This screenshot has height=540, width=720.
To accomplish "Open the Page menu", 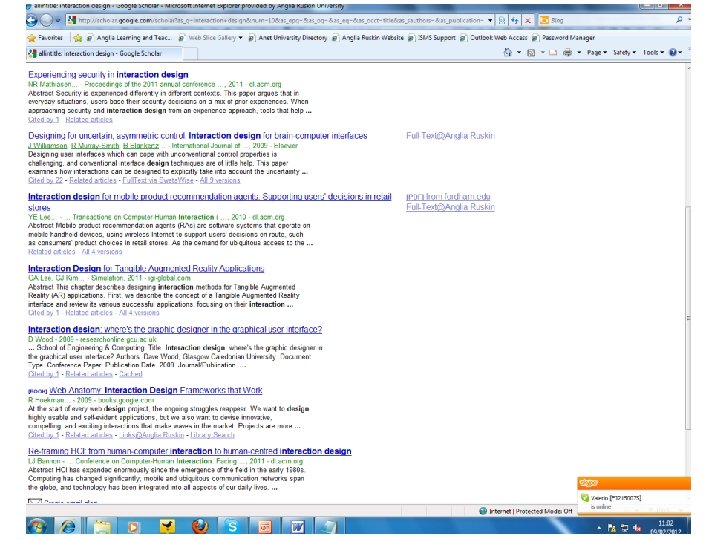I will 597,52.
